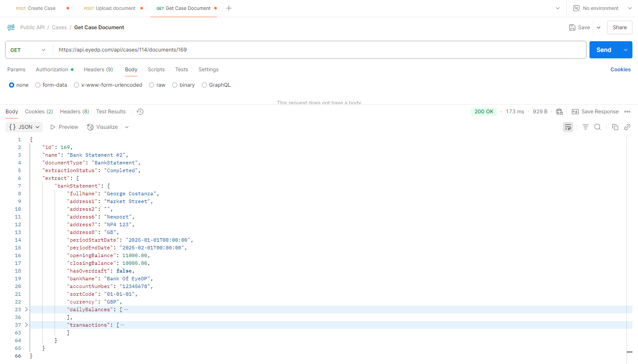
Task: Click the new tab plus icon
Action: (229, 8)
